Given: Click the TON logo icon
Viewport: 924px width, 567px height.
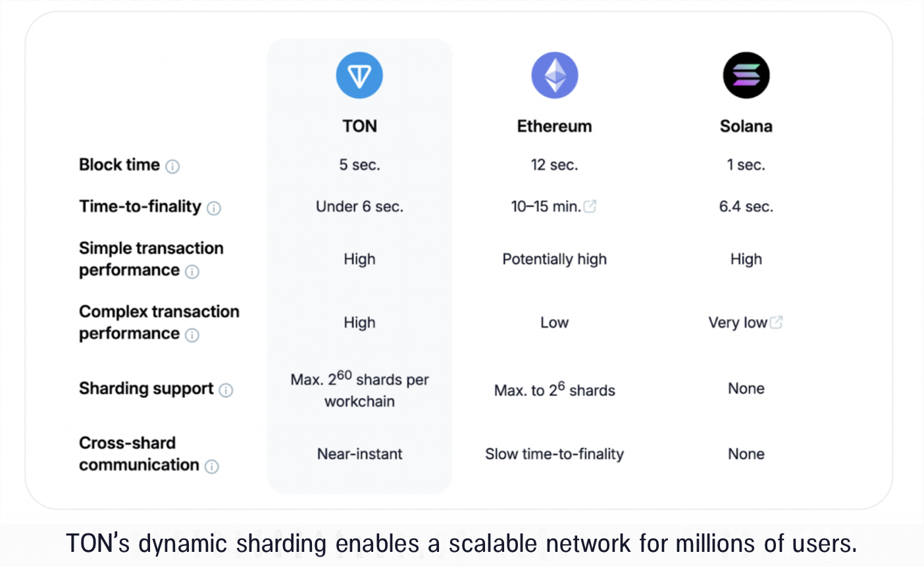Looking at the screenshot, I should point(359,76).
